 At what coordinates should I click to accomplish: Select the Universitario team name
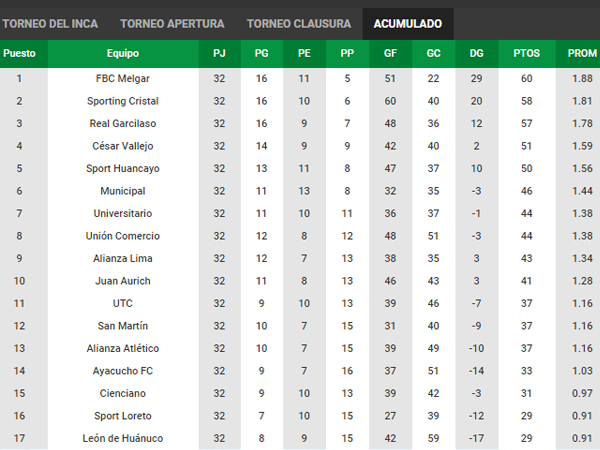123,214
